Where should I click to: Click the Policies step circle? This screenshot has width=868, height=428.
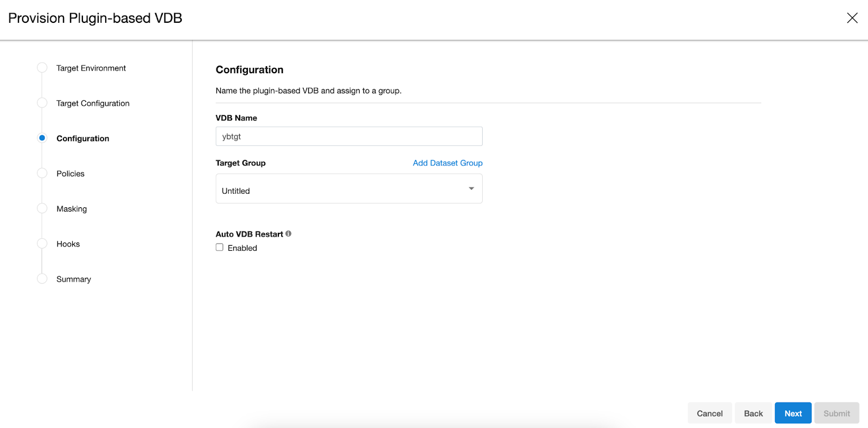(x=42, y=174)
